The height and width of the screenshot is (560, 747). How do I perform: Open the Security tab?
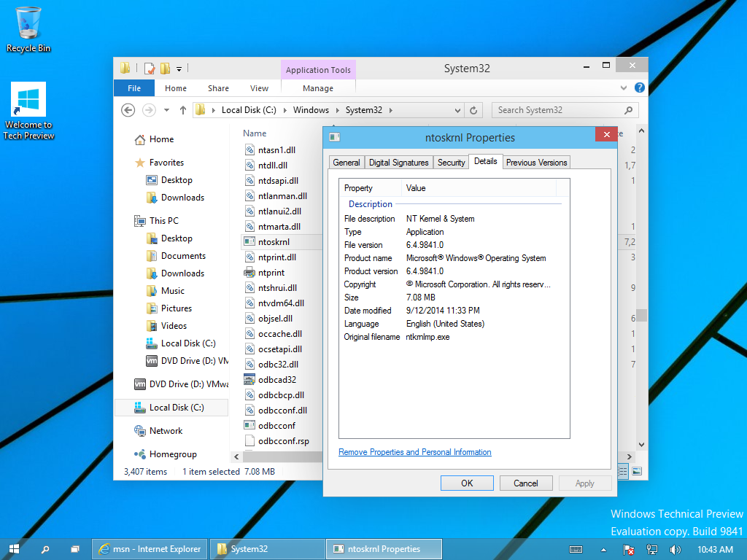click(x=451, y=163)
